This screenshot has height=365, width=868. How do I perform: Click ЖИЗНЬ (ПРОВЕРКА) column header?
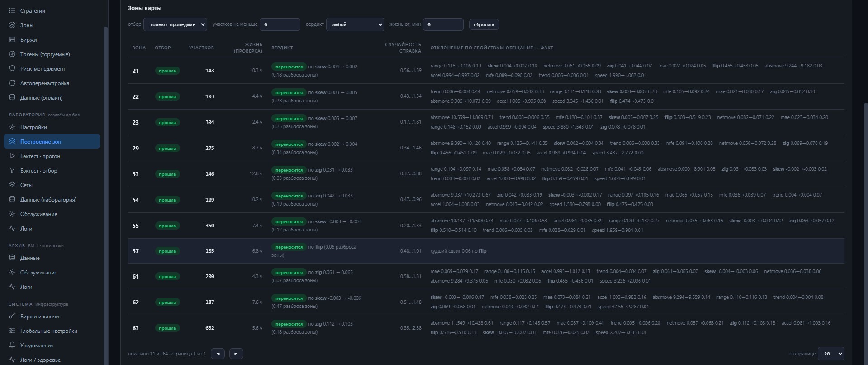point(248,48)
